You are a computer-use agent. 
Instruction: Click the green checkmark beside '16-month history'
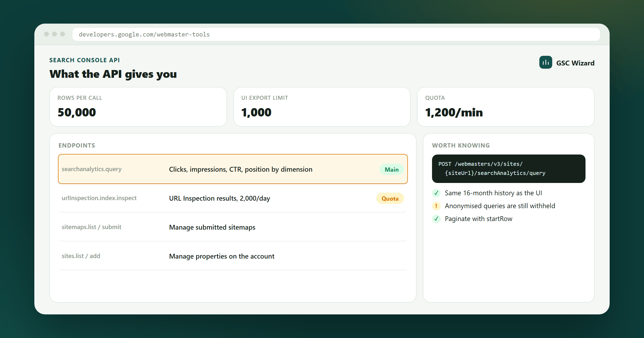436,193
